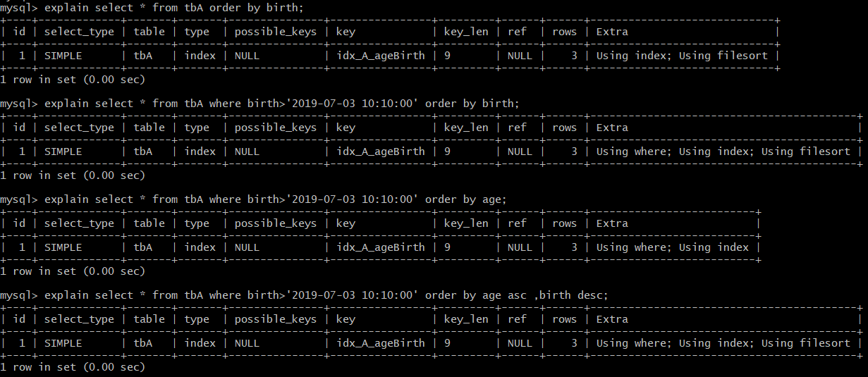Screen dimensions: 868x377
Task: Click the 'id' header in the third table
Action: click(x=19, y=223)
